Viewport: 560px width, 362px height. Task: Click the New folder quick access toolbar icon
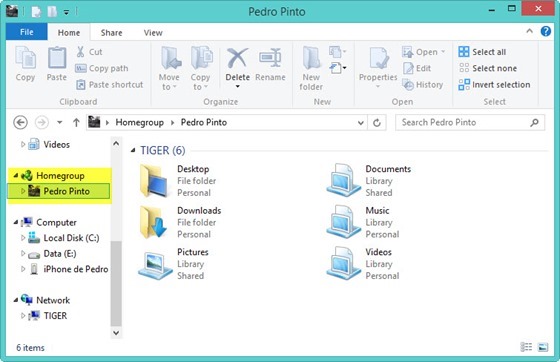click(x=52, y=12)
